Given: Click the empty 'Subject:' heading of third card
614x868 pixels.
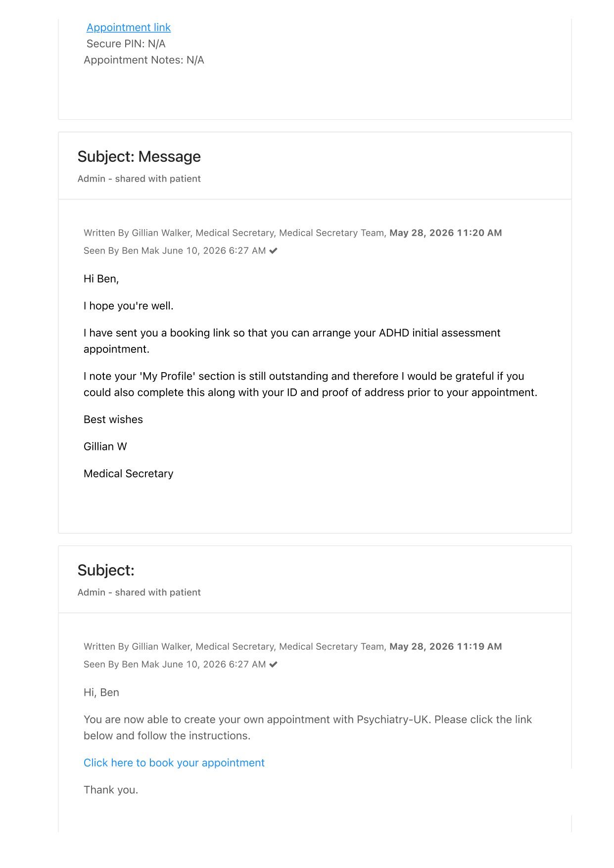Looking at the screenshot, I should (106, 570).
